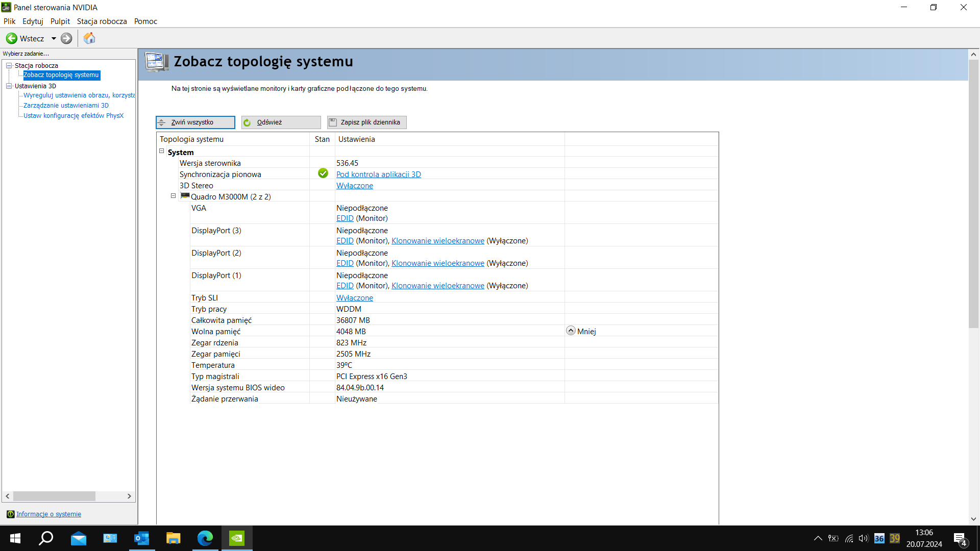The width and height of the screenshot is (980, 551).
Task: Click the main pane scroll up arrow
Action: pyautogui.click(x=973, y=54)
